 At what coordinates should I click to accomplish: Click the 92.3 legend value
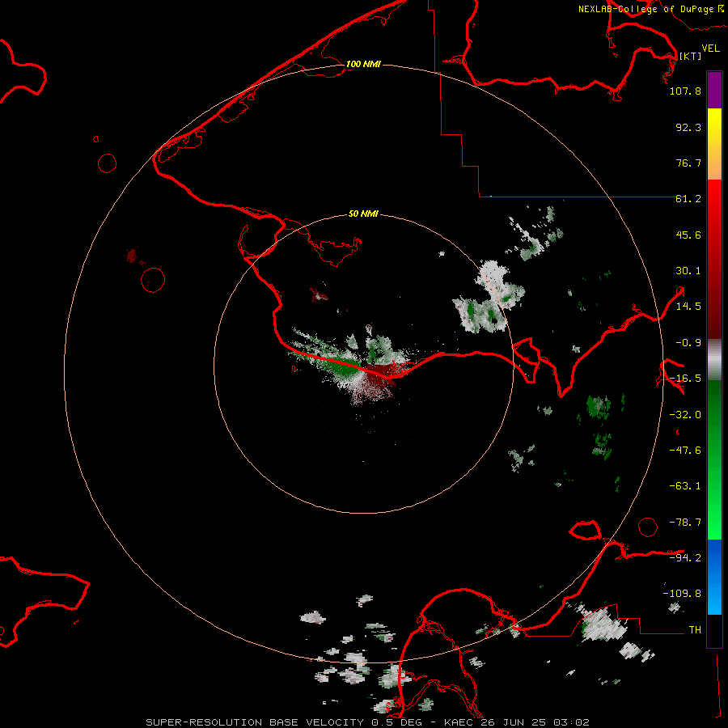tap(688, 127)
